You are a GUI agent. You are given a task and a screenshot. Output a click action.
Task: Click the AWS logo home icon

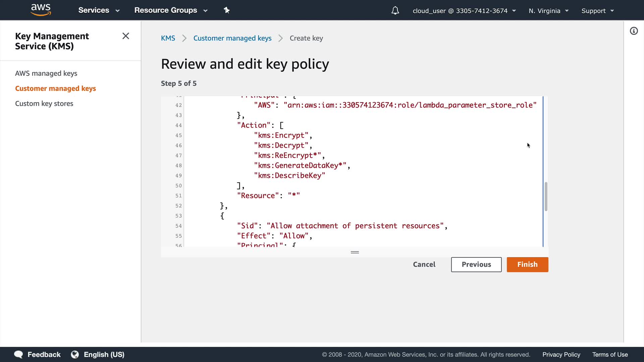pos(41,10)
